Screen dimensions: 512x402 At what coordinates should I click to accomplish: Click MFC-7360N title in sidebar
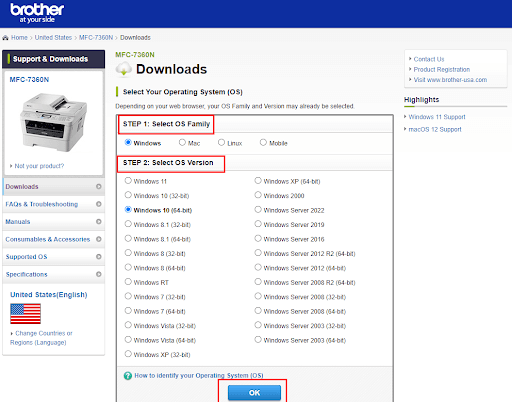29,80
